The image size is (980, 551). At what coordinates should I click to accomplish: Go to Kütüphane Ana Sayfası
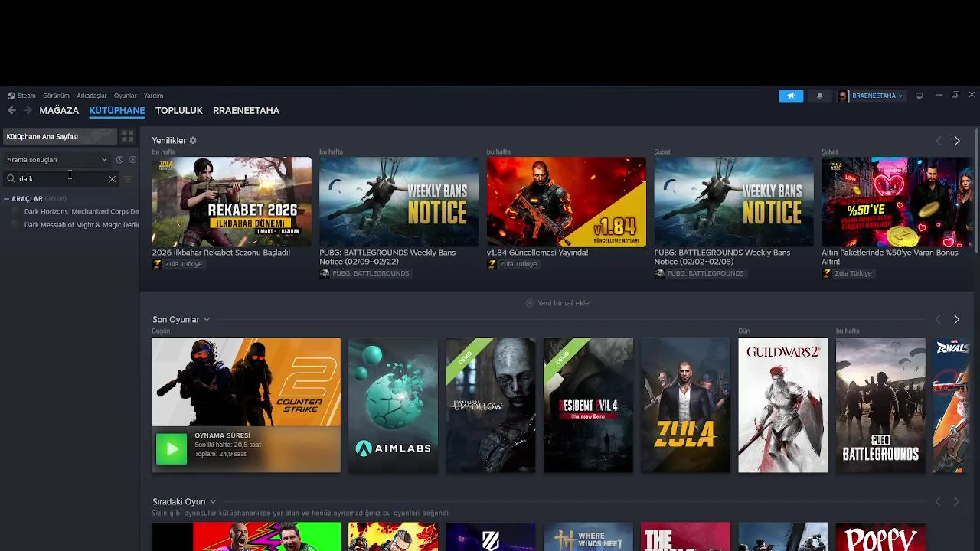tap(60, 136)
